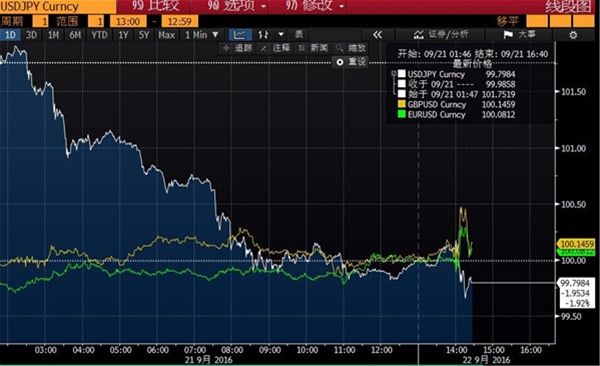Viewport: 600px width, 366px height.
Task: Select the 6M range tab
Action: [x=75, y=35]
